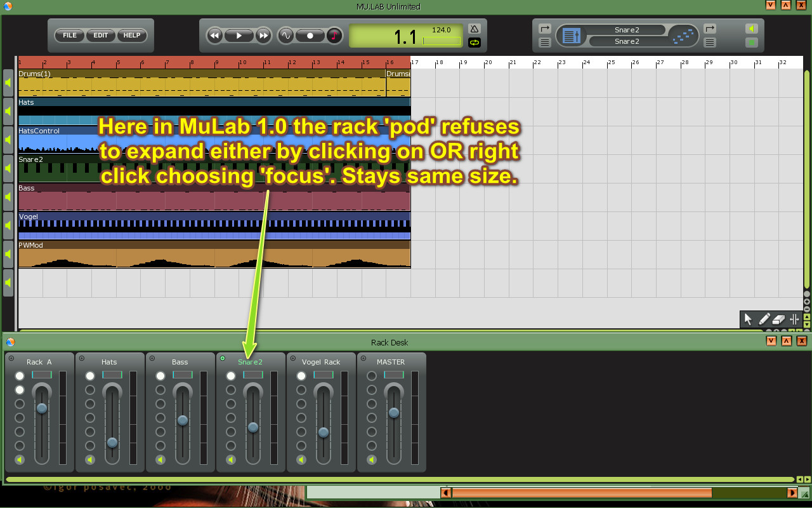
Task: Click the record button
Action: (x=310, y=36)
